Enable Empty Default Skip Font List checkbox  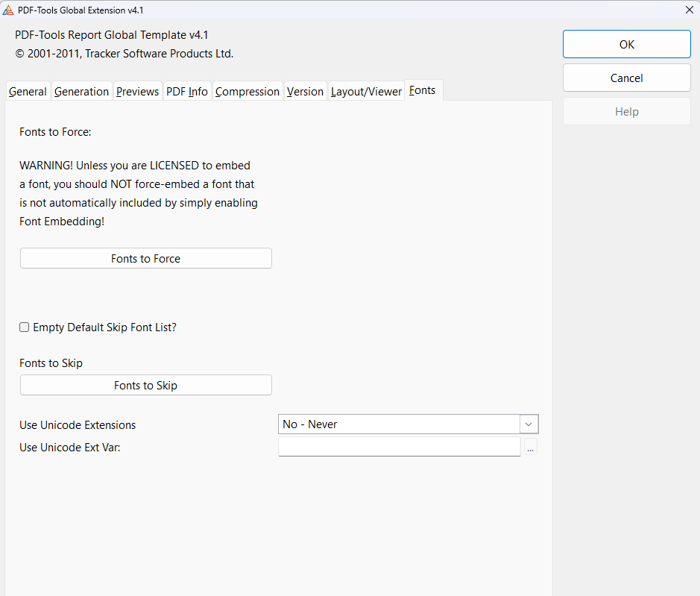(x=25, y=327)
